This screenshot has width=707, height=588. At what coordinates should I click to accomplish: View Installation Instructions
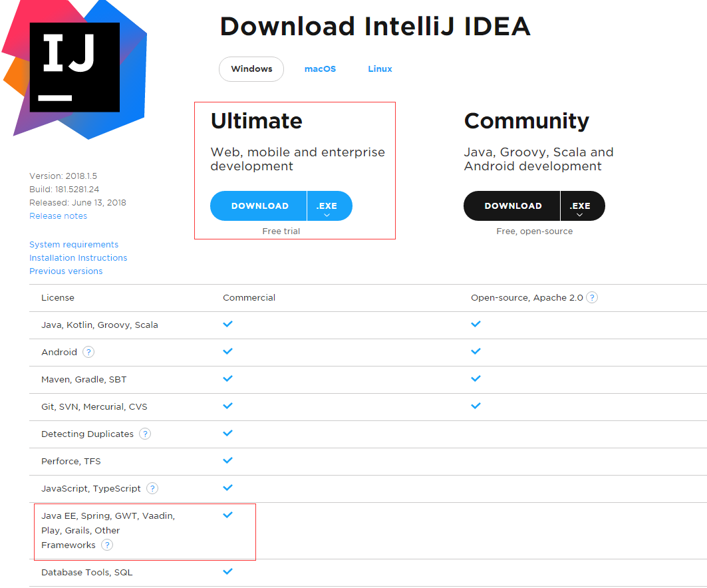coord(78,258)
